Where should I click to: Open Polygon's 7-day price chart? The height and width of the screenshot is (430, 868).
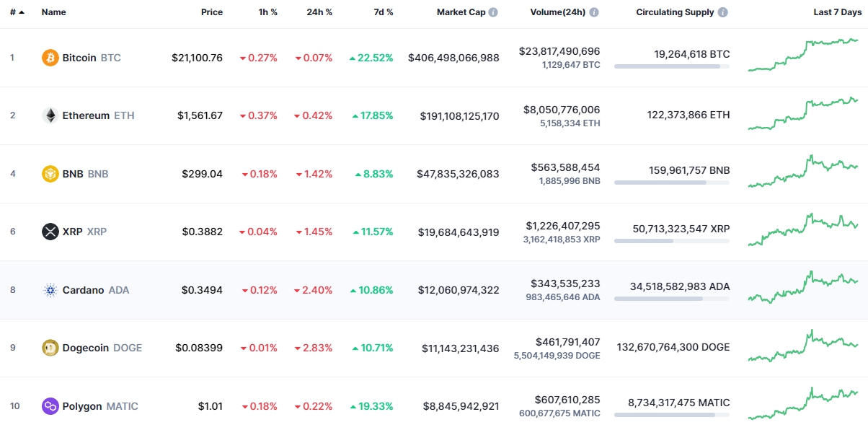[x=803, y=403]
